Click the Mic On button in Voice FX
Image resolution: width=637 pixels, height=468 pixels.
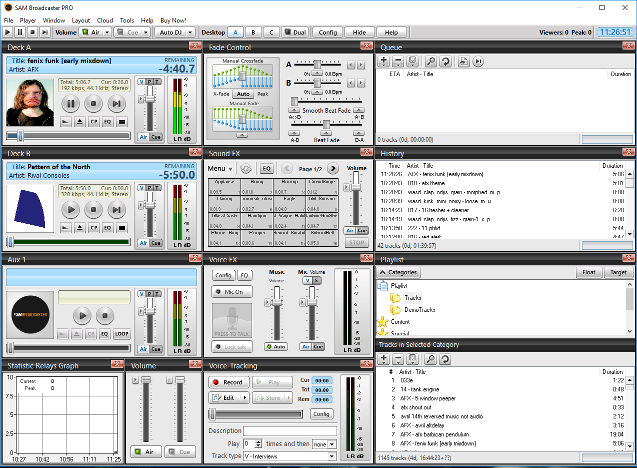[x=231, y=291]
